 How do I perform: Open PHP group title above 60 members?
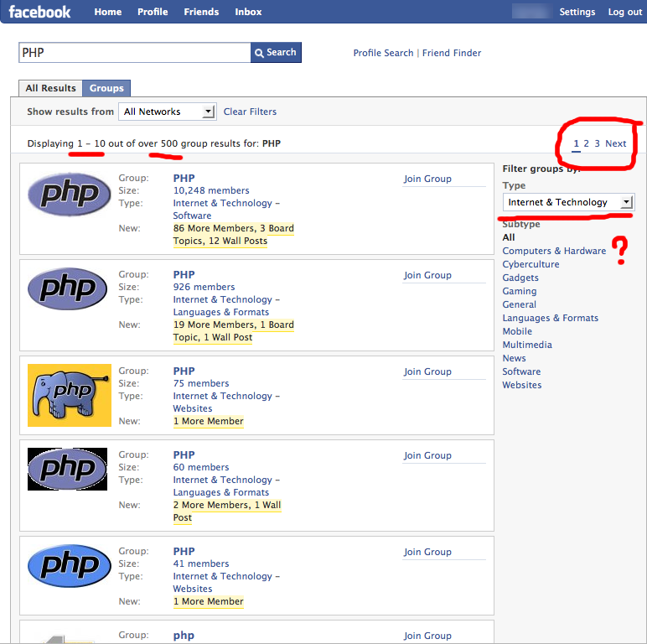tap(184, 455)
